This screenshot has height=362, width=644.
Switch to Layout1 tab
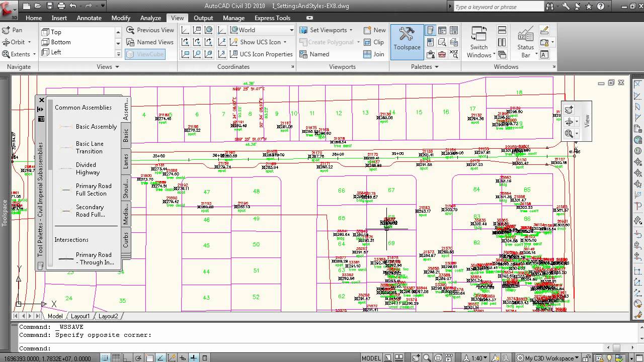pyautogui.click(x=80, y=316)
